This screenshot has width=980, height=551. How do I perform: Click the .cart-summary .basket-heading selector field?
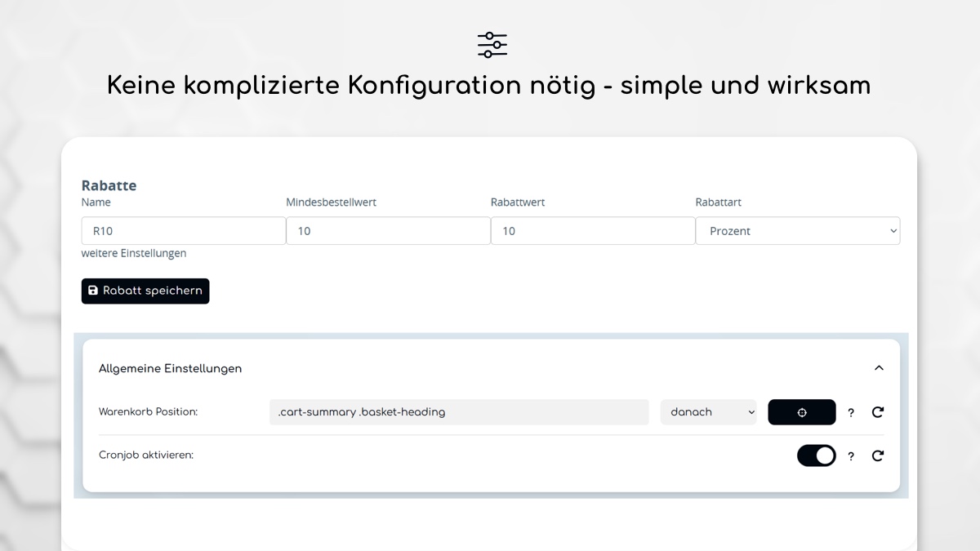tap(458, 412)
